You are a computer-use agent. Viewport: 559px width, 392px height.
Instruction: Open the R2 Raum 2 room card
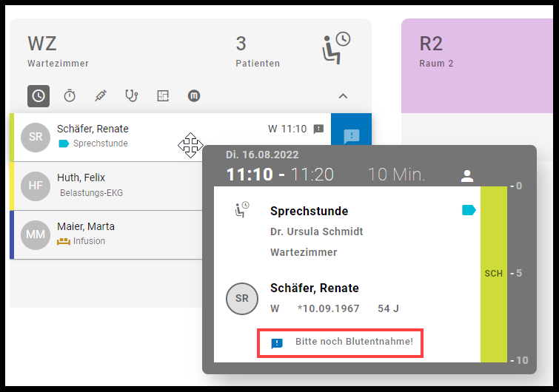tap(477, 66)
